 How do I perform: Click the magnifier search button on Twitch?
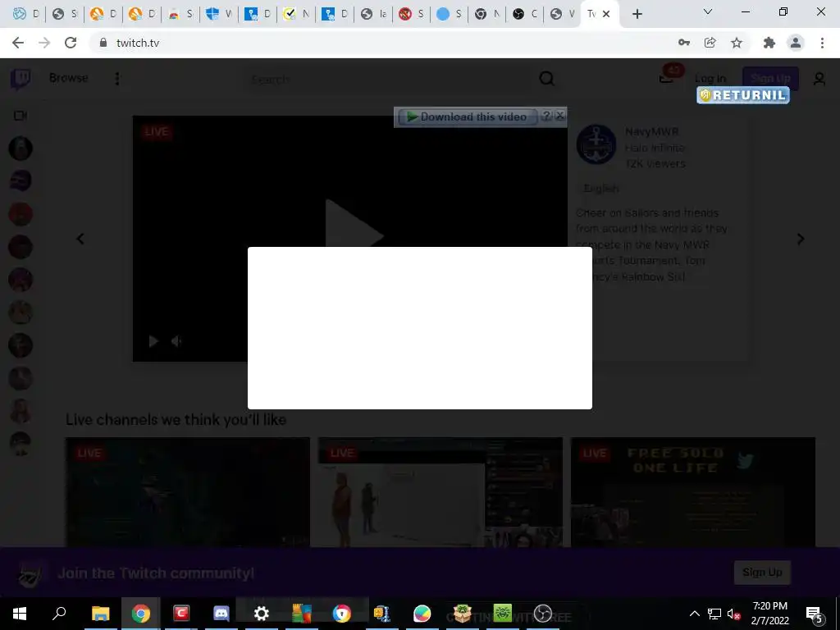point(546,79)
